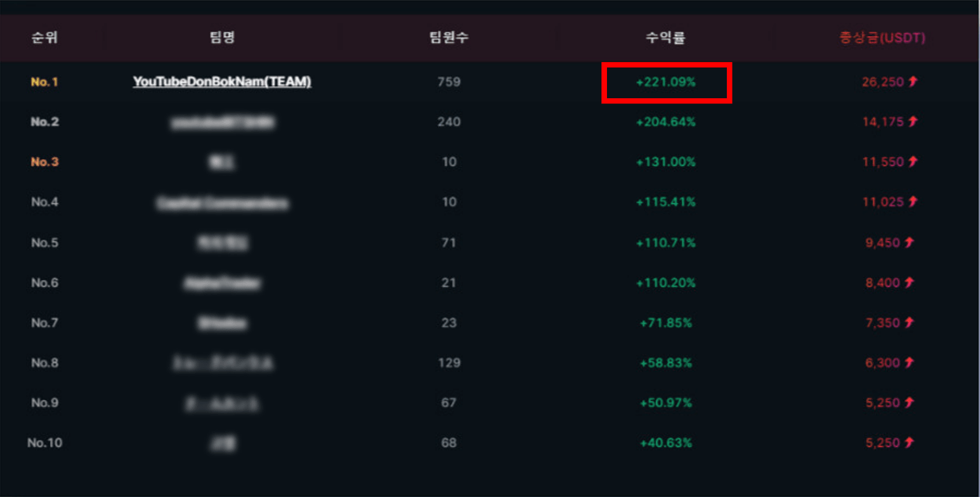Sort by the 총상금(USDT) column header
This screenshot has width=980, height=497.
(882, 38)
